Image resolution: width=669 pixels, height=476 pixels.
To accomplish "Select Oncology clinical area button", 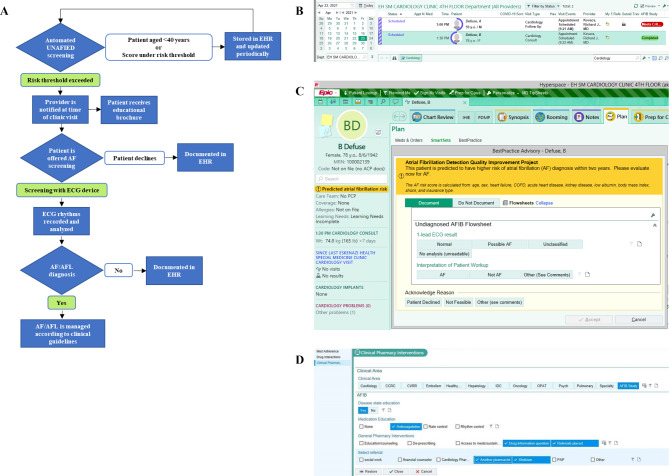I will click(x=520, y=386).
